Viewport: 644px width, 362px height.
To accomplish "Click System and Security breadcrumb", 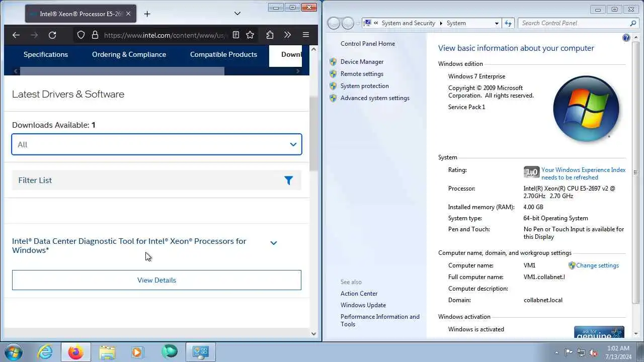I will point(408,23).
